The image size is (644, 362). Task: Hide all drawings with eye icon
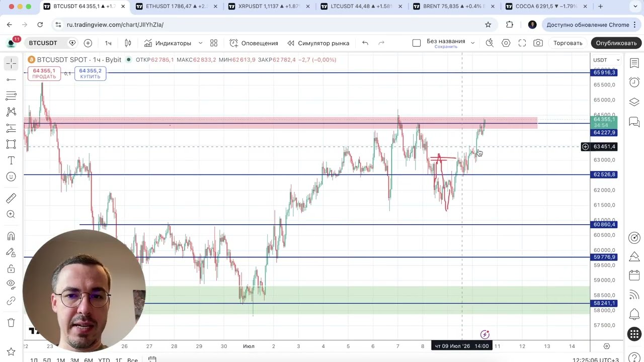[x=11, y=285]
